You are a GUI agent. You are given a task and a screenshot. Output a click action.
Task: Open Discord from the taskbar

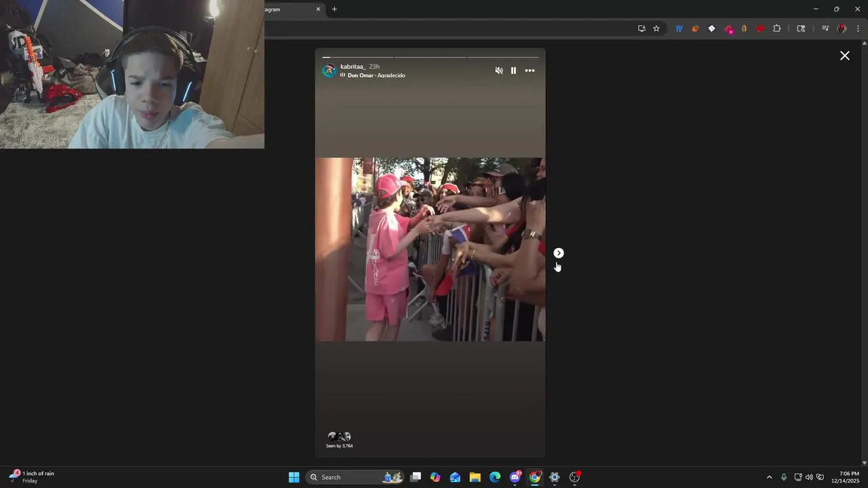(515, 477)
